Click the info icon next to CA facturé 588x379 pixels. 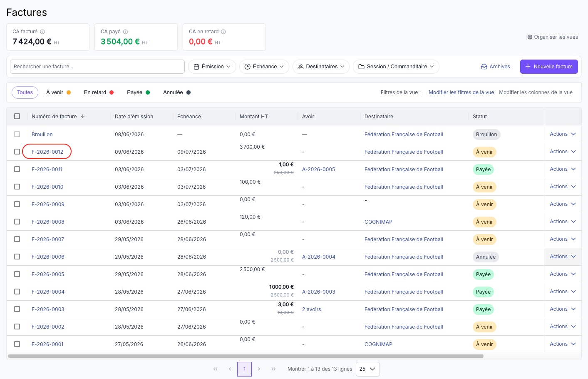(x=42, y=32)
